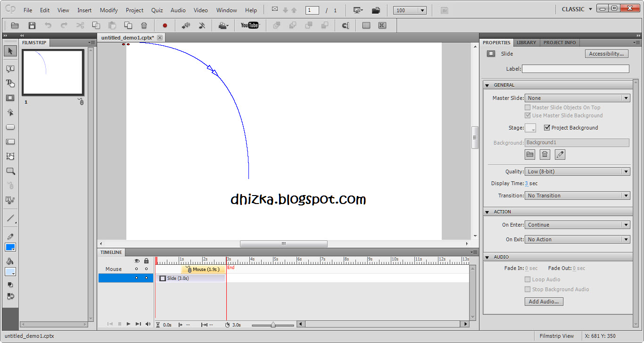Screen dimensions: 644x343
Task: Select the Text Animation tool
Action: [x=10, y=200]
